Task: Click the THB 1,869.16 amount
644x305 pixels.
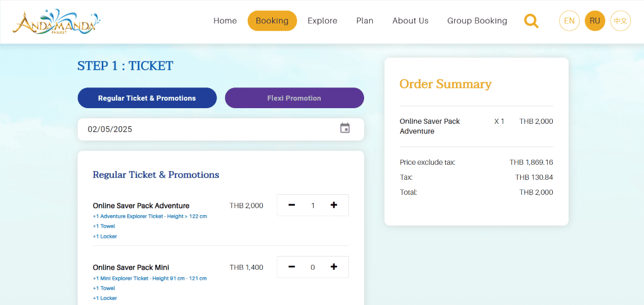Action: click(x=531, y=162)
